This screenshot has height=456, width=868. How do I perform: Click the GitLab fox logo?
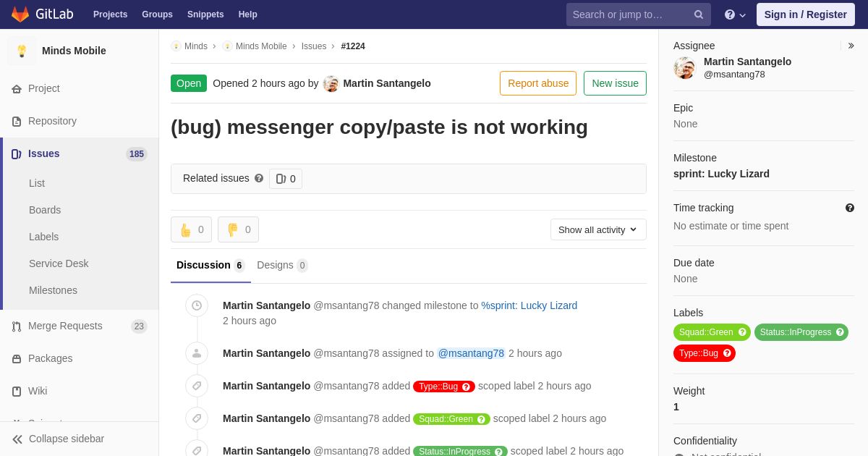pos(20,14)
